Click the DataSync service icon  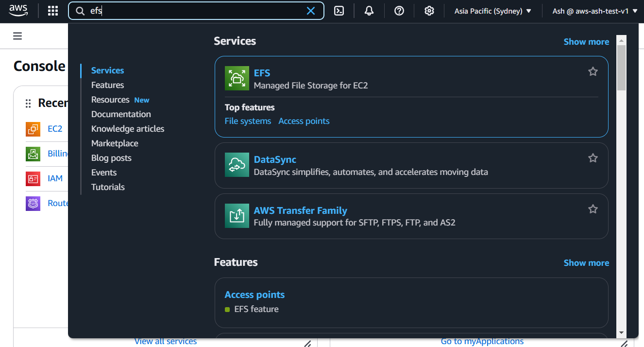(x=237, y=165)
